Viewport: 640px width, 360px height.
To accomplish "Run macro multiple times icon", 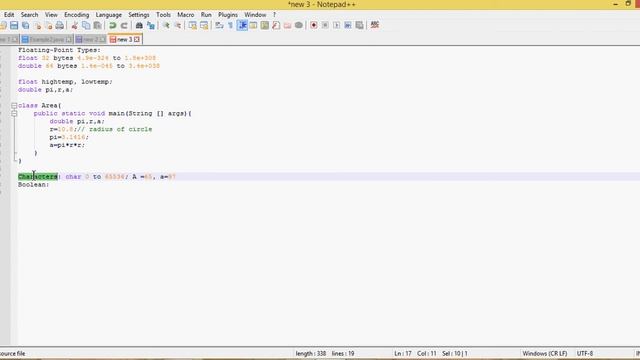I will click(x=348, y=25).
